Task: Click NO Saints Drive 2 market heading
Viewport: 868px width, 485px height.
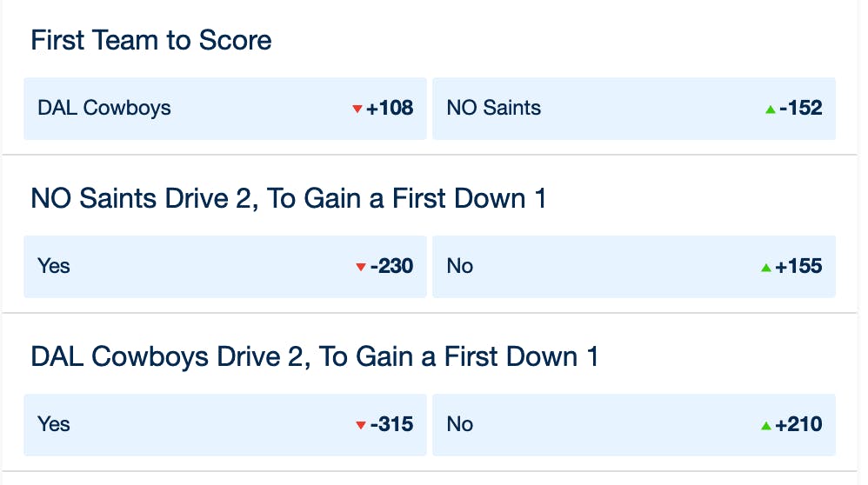Action: 289,198
